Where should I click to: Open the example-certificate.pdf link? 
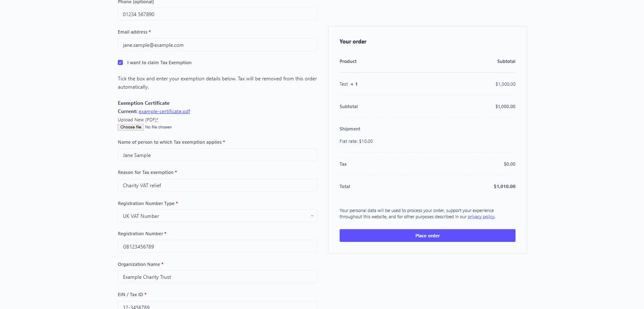point(164,111)
